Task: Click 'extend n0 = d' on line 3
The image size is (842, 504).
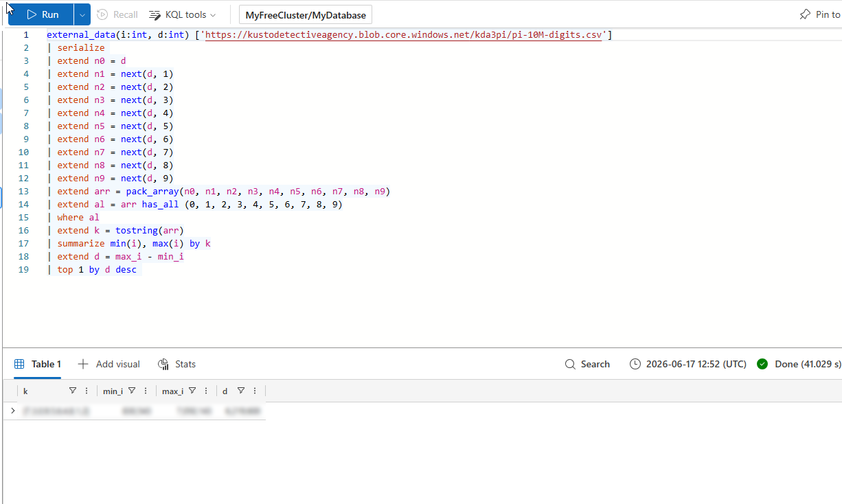Action: tap(92, 61)
